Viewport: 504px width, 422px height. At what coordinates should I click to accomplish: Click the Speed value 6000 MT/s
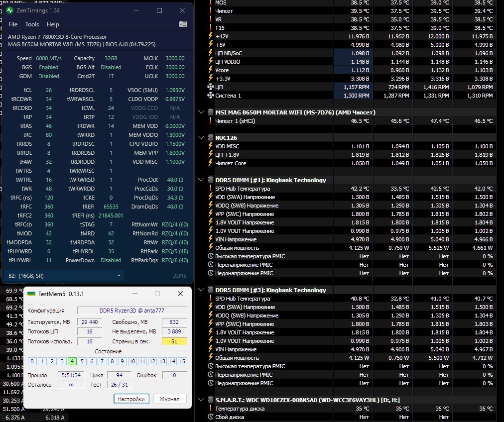[48, 58]
